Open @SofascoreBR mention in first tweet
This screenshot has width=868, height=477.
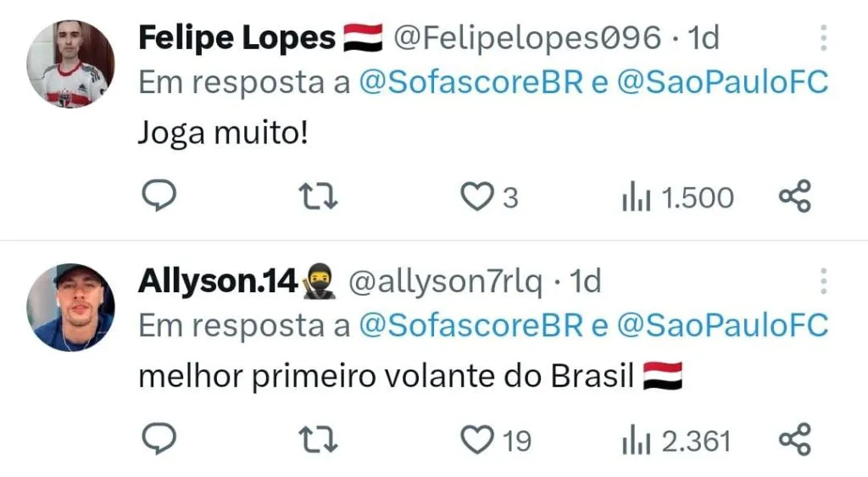click(x=471, y=82)
